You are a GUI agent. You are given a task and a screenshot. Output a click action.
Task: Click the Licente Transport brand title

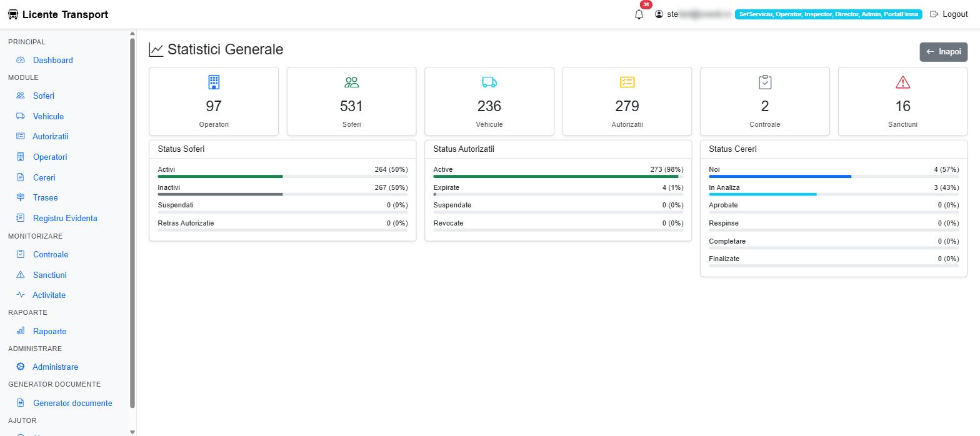[x=65, y=14]
